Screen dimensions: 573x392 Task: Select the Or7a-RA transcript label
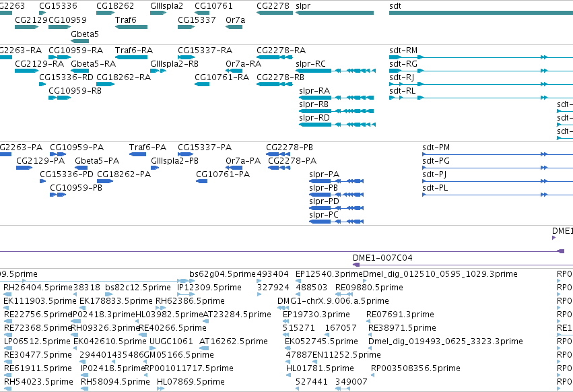tap(243, 64)
